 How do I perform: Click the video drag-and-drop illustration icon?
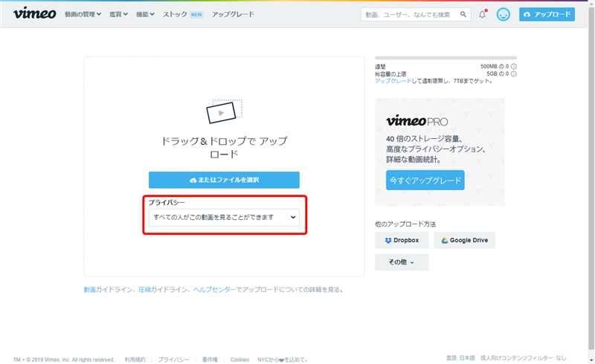224,111
